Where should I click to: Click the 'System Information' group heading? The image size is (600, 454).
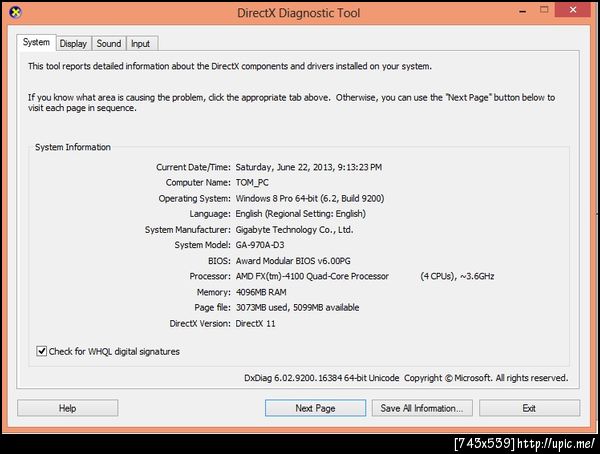[73, 147]
